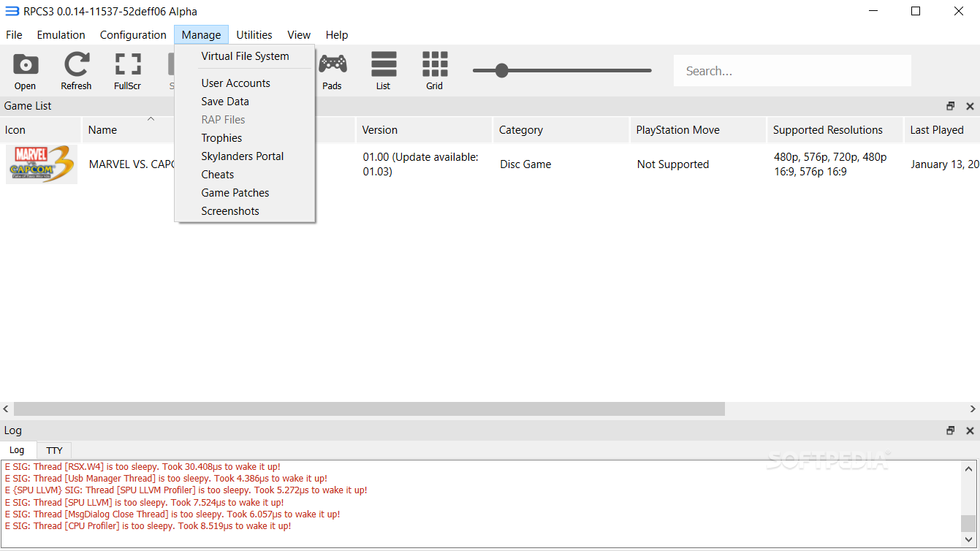Image resolution: width=980 pixels, height=551 pixels.
Task: Sort by the Icon column header
Action: tap(41, 130)
